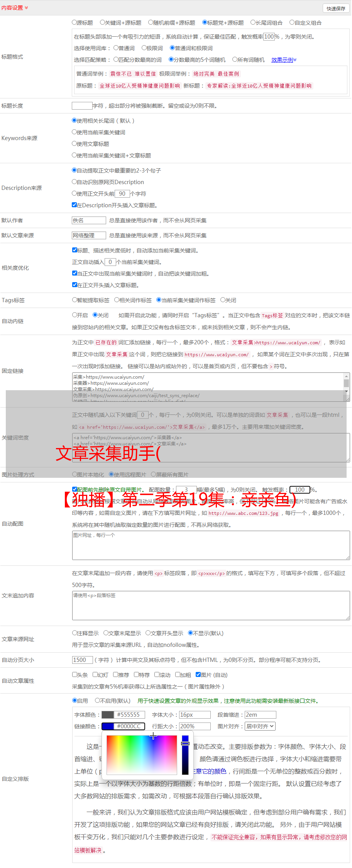Viewport: 352px width, 868px height.
Task: Select the 源标题 title format
Action: [74, 22]
